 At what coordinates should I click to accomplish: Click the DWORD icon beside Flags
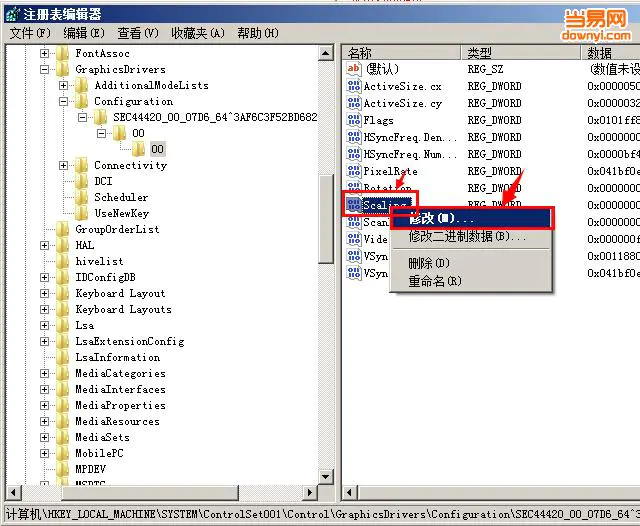pos(353,120)
